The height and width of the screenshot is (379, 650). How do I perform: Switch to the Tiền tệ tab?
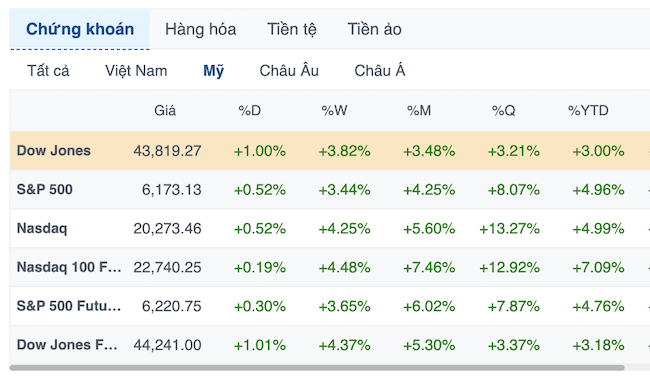(292, 29)
